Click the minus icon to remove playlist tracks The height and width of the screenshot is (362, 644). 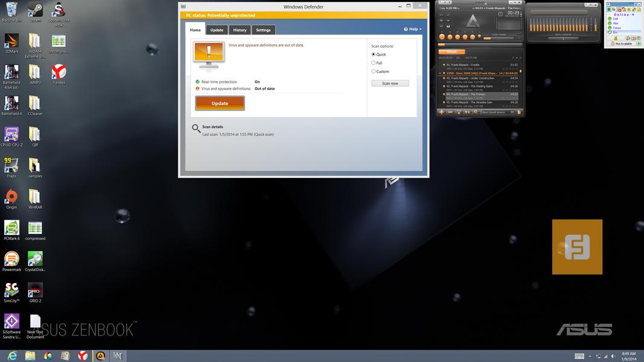450,112
